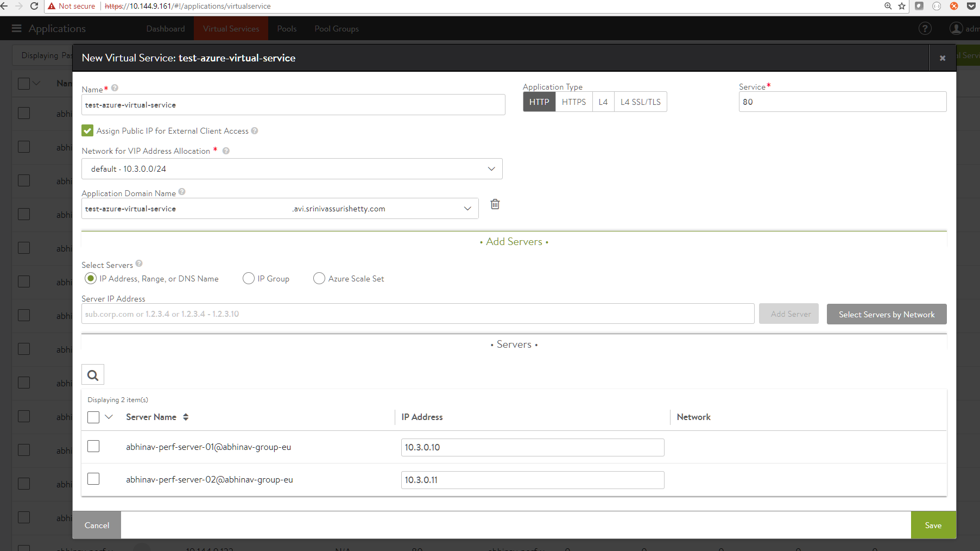Screen dimensions: 980x551
Task: Sort servers by Server Name arrows
Action: (186, 417)
